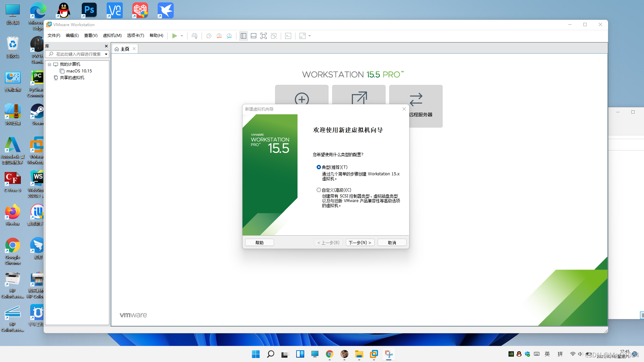Open the console view toolbar icon
Screen dimensions: 644x362
[288, 36]
